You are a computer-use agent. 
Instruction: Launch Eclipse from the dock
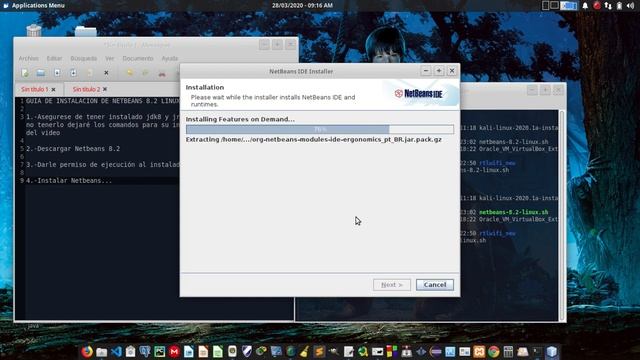click(436, 351)
